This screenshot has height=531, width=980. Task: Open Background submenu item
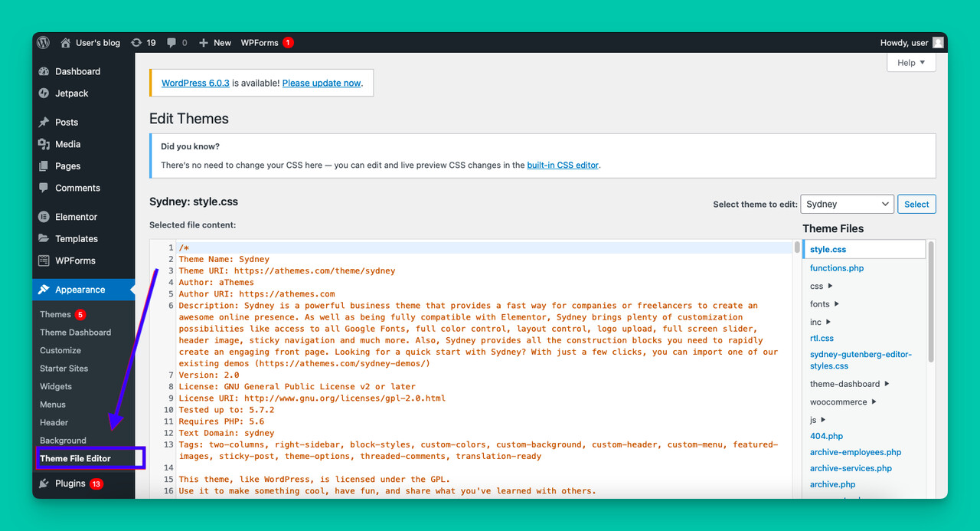click(x=63, y=441)
